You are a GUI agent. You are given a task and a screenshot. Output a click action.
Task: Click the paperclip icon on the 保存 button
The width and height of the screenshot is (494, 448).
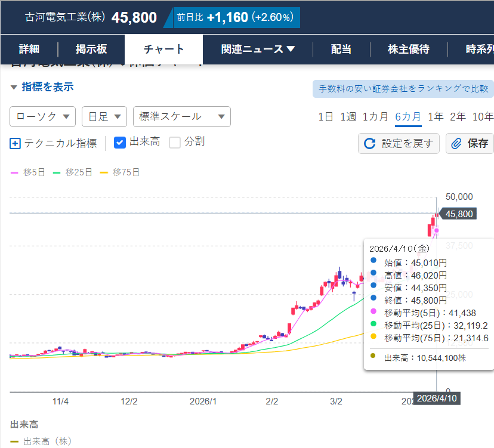(458, 143)
